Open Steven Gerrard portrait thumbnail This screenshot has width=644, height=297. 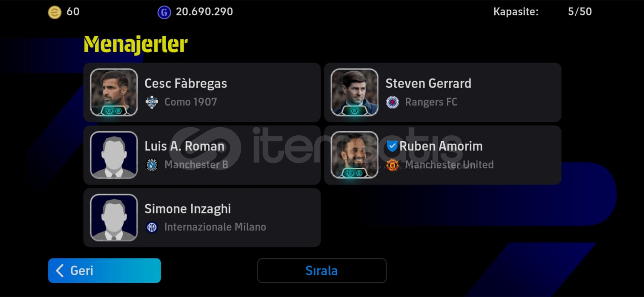coord(355,92)
